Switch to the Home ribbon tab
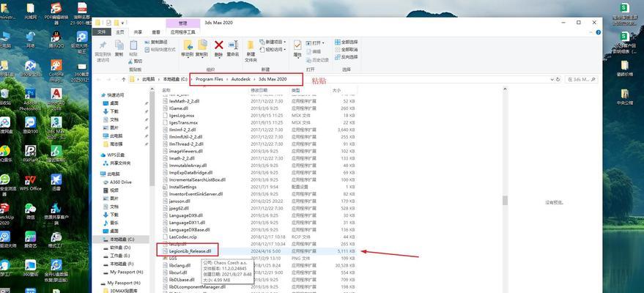Image resolution: width=644 pixels, height=293 pixels. point(120,32)
